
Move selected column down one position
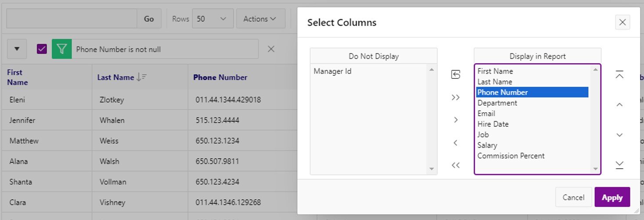[x=619, y=135]
